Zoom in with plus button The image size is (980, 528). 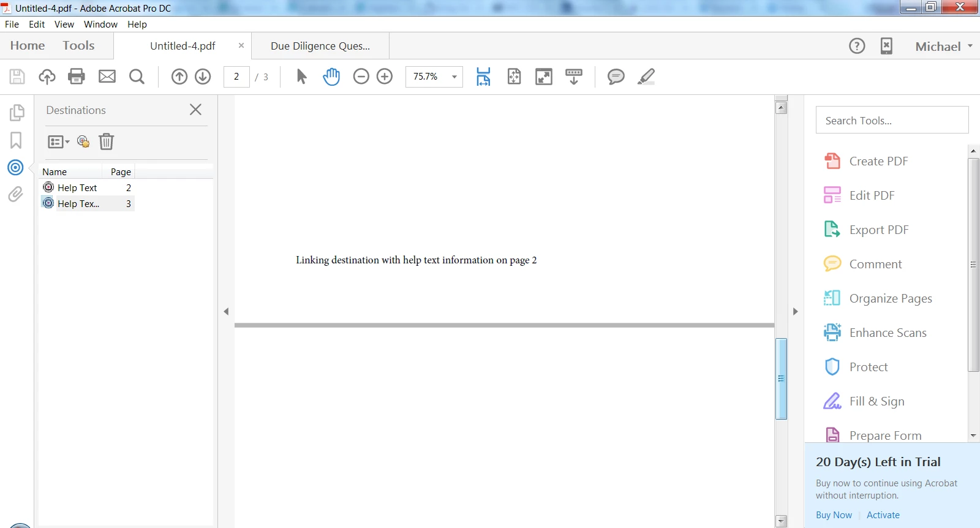pos(385,77)
